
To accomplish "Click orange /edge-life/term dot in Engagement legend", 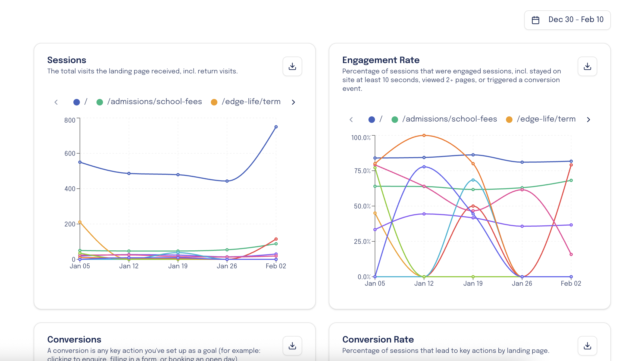I will click(x=509, y=120).
